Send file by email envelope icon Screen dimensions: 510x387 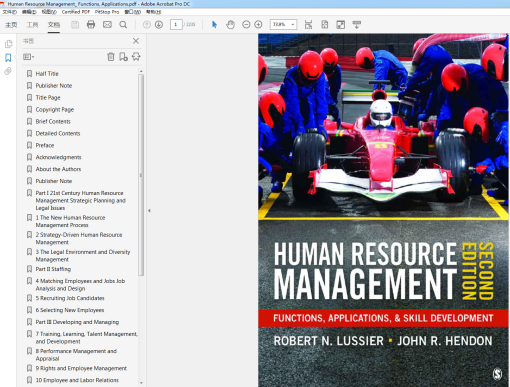(x=107, y=25)
